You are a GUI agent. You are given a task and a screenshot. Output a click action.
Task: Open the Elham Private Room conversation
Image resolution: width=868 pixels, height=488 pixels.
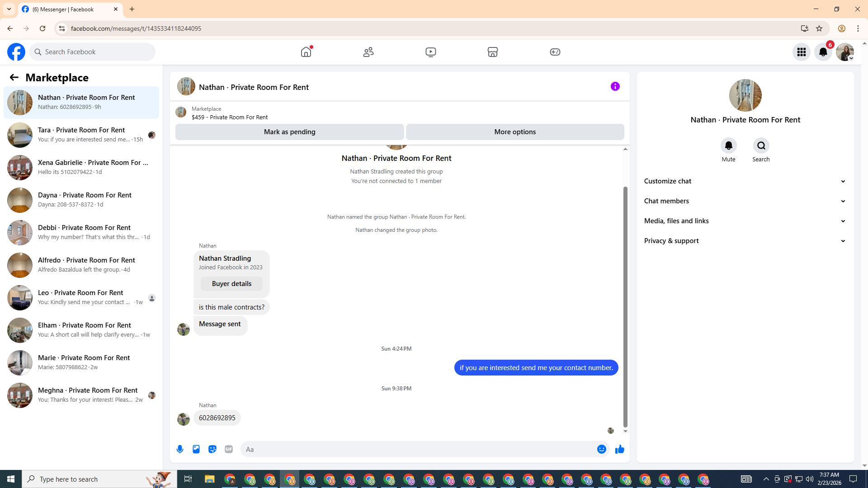[81, 330]
